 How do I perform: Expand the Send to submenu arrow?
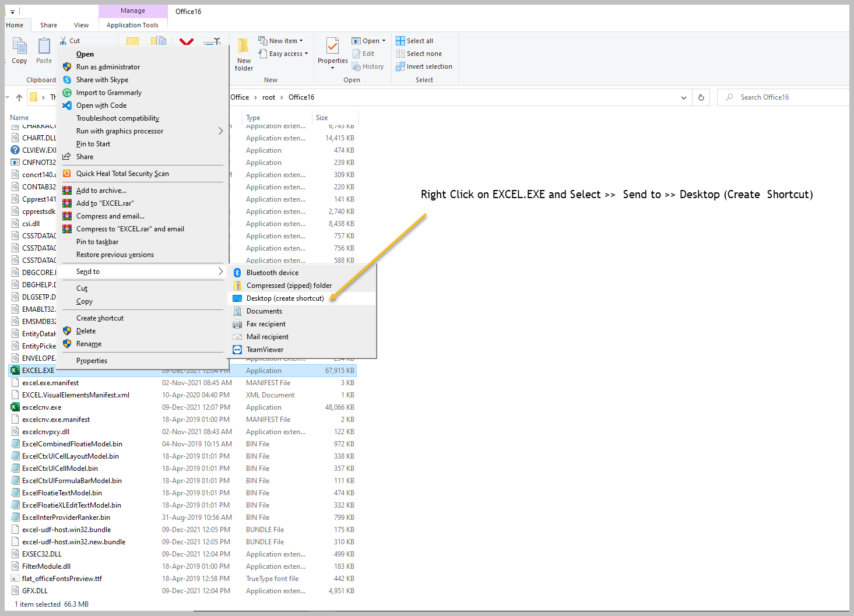pyautogui.click(x=220, y=272)
